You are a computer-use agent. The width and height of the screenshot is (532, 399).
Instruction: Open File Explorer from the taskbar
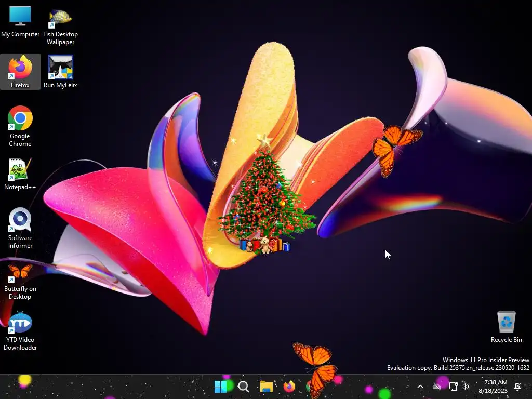tap(267, 387)
